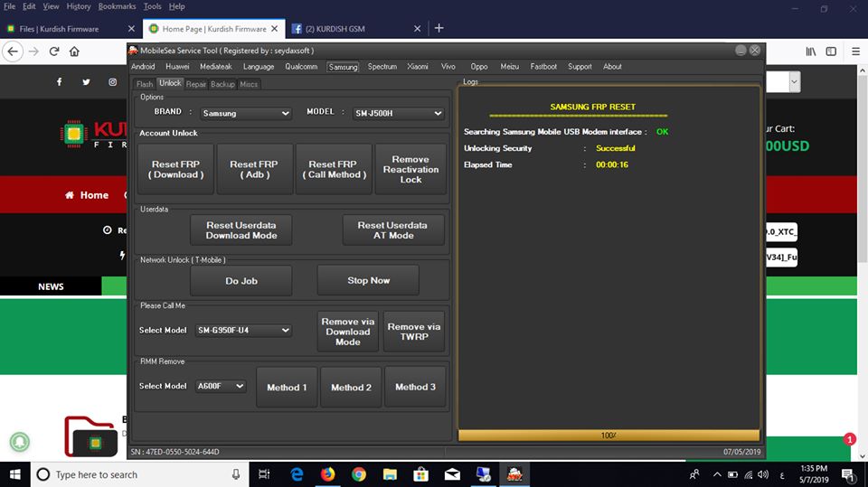The height and width of the screenshot is (487, 868).
Task: Click the Do Job button
Action: click(x=241, y=281)
